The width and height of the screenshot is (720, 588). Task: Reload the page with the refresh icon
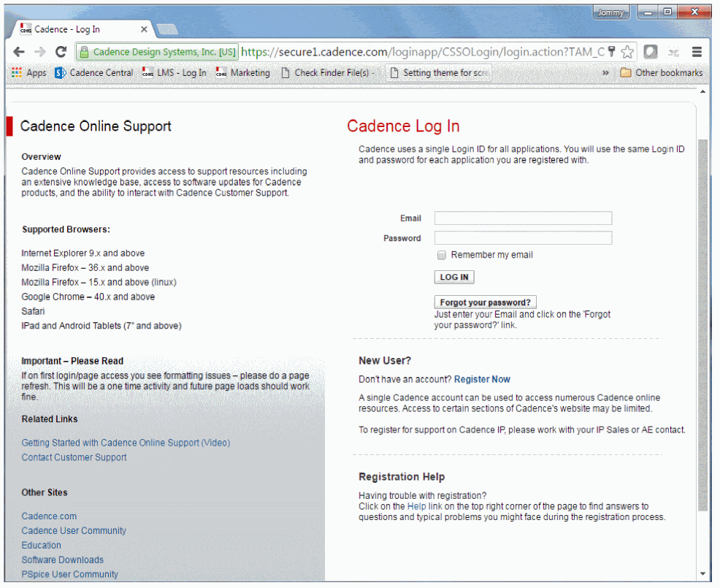61,52
